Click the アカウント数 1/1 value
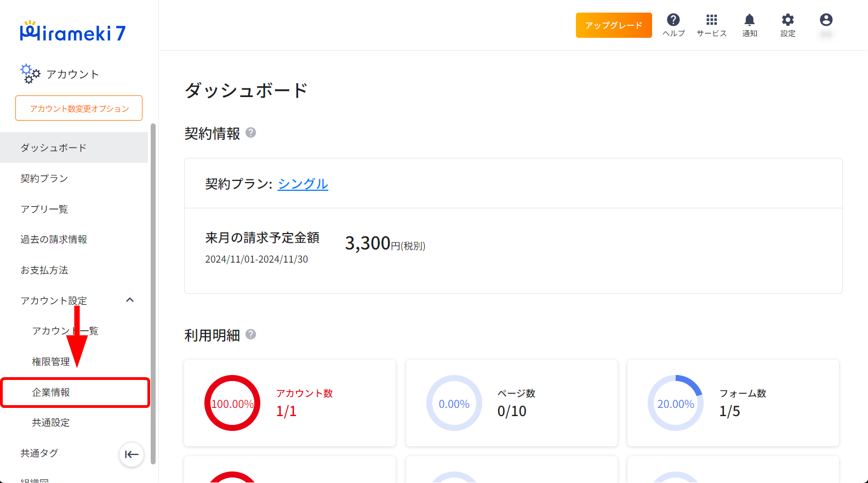868x483 pixels. click(286, 411)
